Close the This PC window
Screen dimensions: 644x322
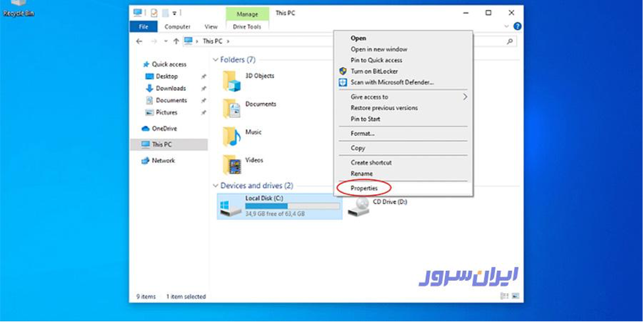[512, 13]
